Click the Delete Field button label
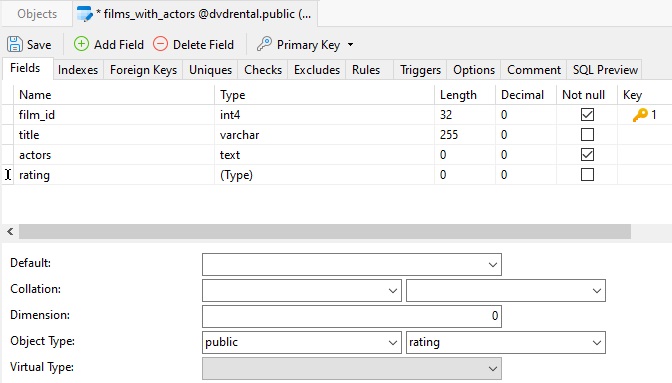 [203, 45]
